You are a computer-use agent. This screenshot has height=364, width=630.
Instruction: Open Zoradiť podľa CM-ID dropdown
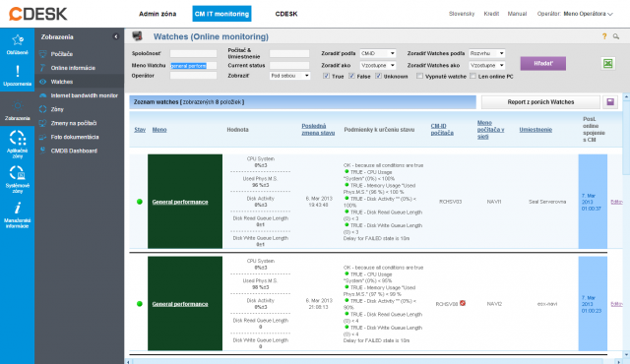click(x=378, y=53)
